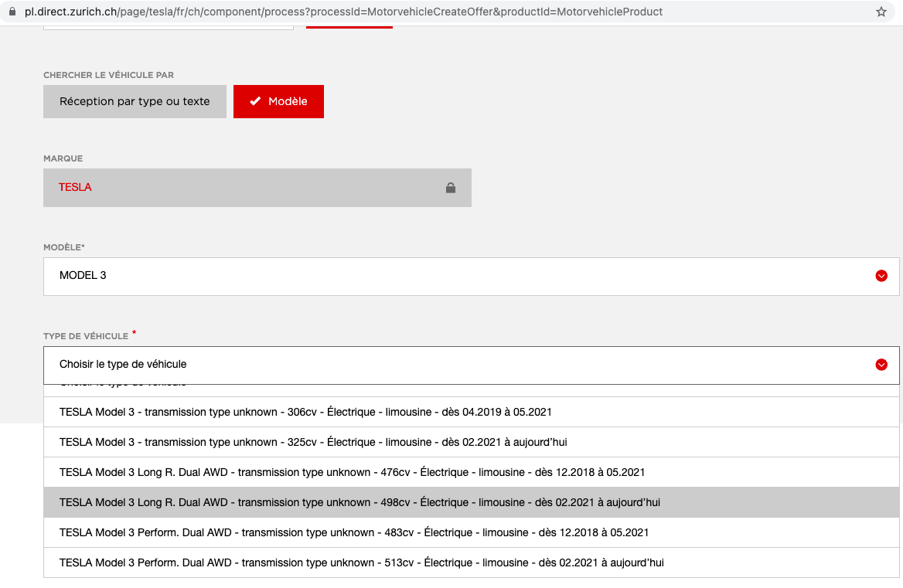Click the red chevron of the vehicle type dropdown

click(x=881, y=365)
